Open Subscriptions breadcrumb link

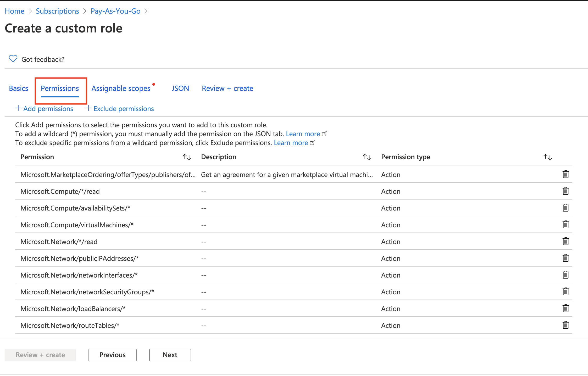click(x=57, y=11)
